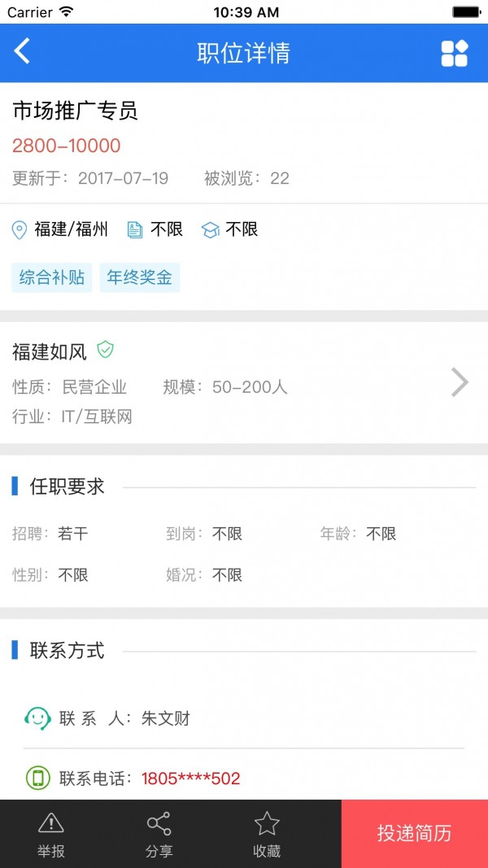Select the 综合补贴 benefit tag

pos(50,277)
